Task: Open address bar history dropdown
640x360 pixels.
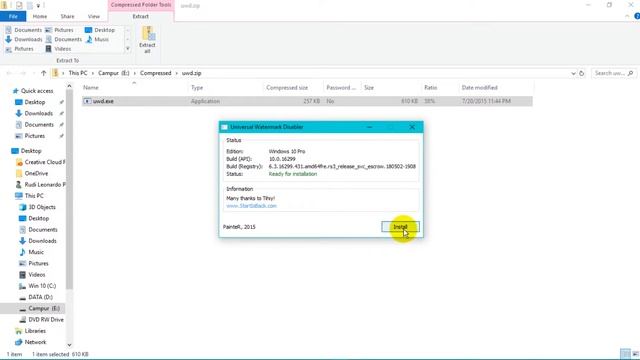Action: click(573, 73)
